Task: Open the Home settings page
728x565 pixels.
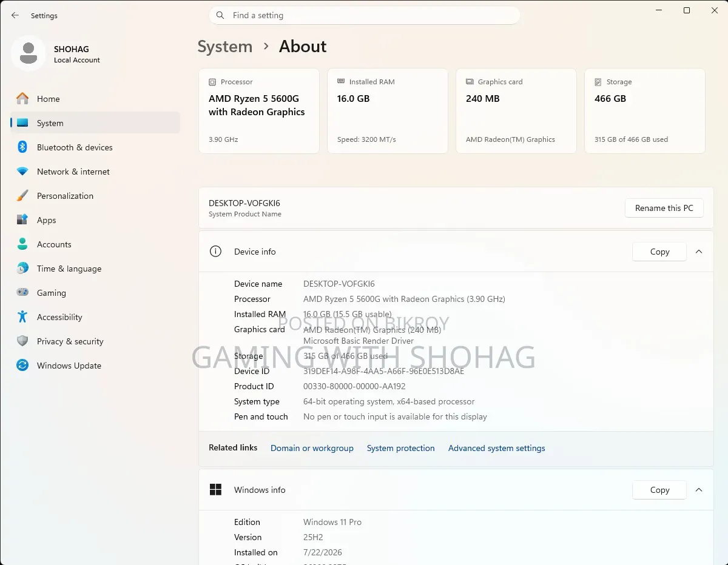Action: (95, 98)
